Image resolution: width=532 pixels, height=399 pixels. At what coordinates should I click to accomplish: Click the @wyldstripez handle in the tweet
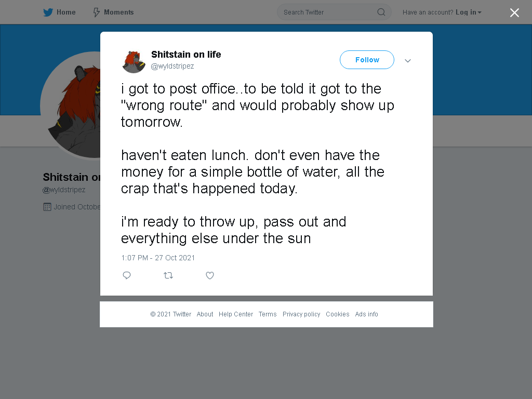tap(172, 66)
